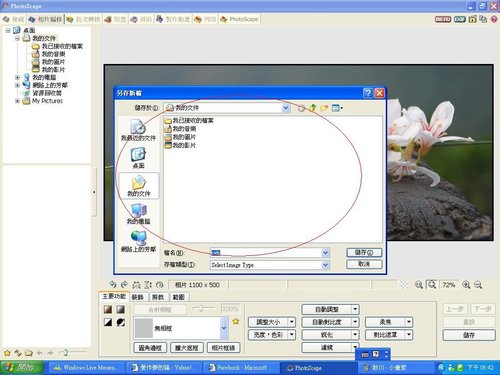Open the View Menu icon in dialog
This screenshot has width=500, height=375.
click(337, 108)
